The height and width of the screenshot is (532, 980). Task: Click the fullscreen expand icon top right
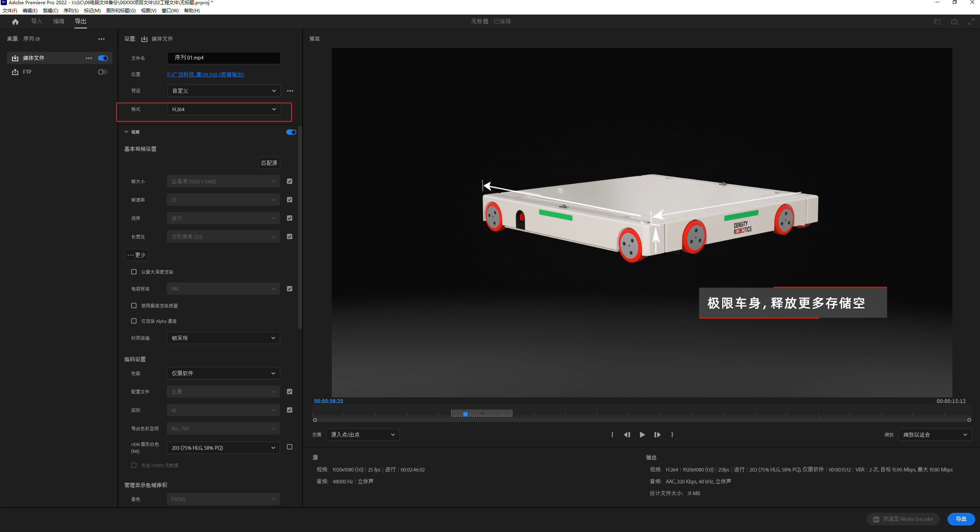click(971, 21)
